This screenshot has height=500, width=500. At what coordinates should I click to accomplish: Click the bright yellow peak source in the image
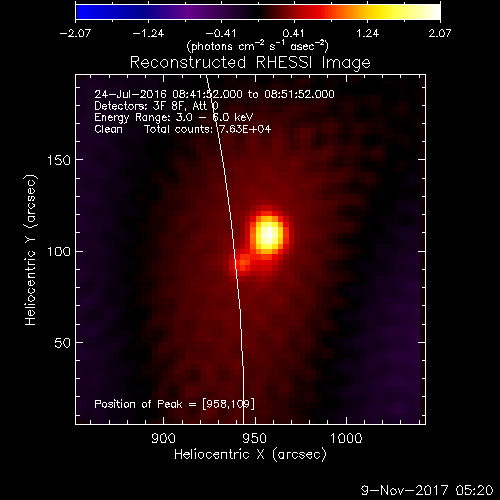pyautogui.click(x=268, y=234)
